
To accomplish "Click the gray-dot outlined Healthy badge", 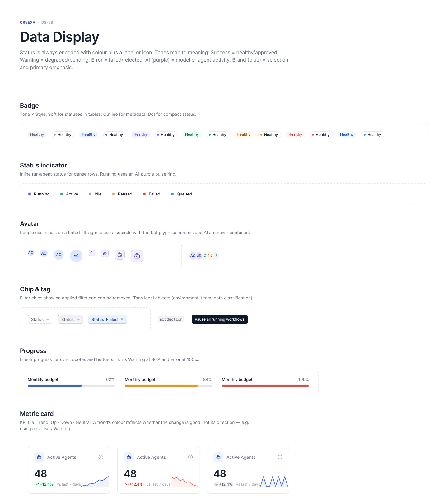I will click(x=63, y=135).
